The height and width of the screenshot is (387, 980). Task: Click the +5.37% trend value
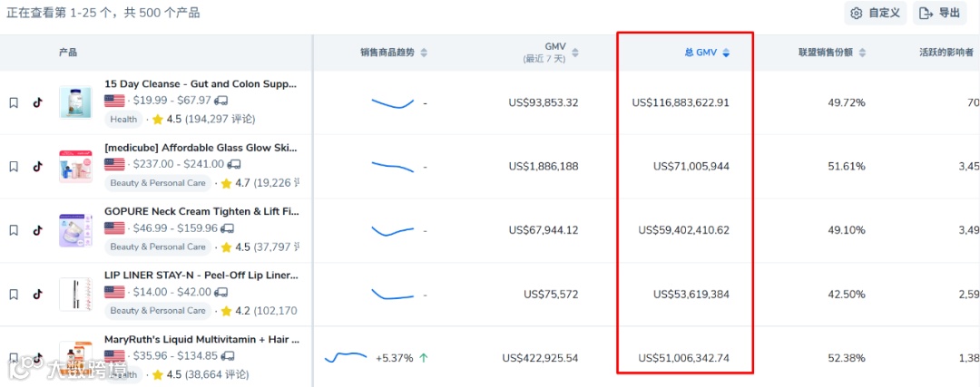coord(395,358)
